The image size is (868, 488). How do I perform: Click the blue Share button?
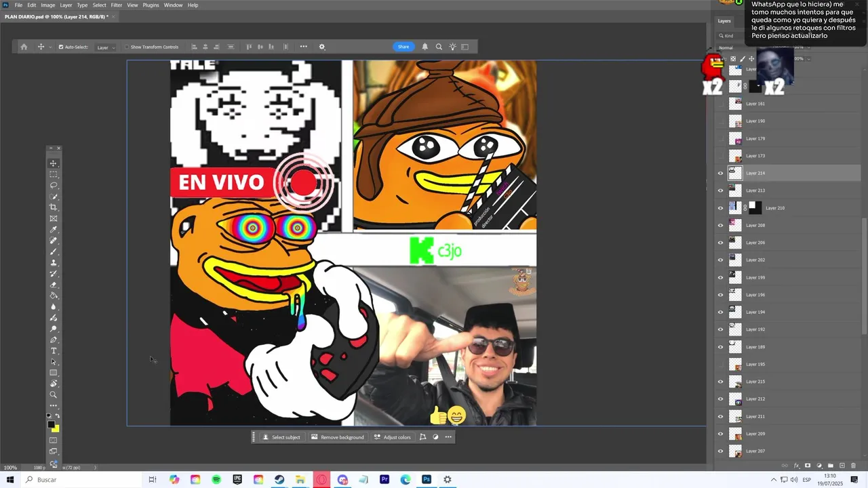[403, 47]
